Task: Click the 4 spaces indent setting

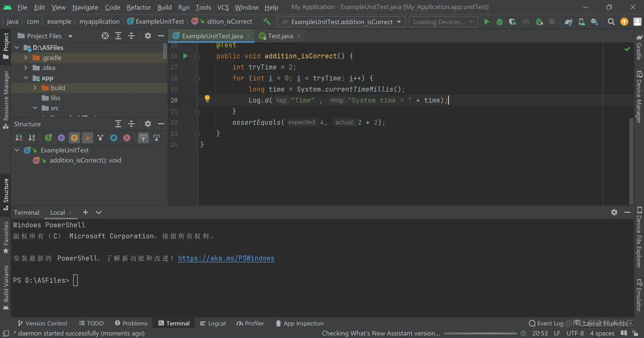Action: [x=602, y=333]
